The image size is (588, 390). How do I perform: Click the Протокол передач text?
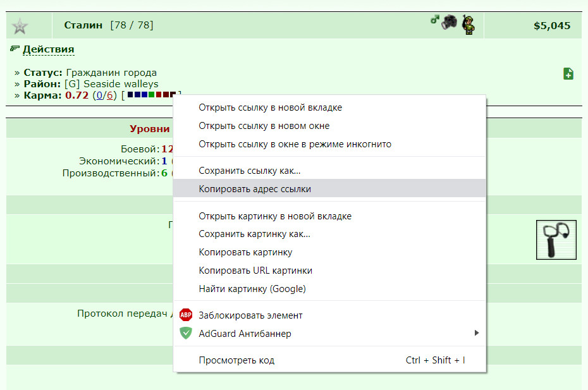click(x=122, y=313)
